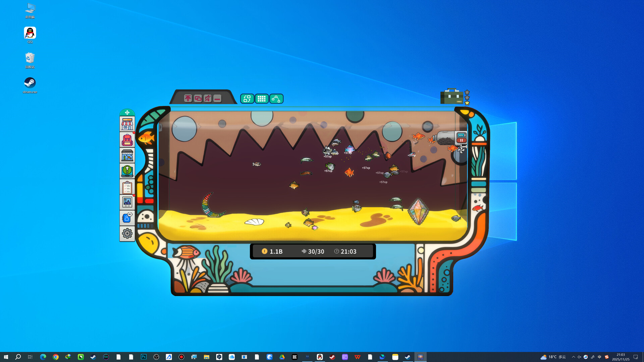Open the teal grid view button
This screenshot has width=644, height=362.
[262, 99]
